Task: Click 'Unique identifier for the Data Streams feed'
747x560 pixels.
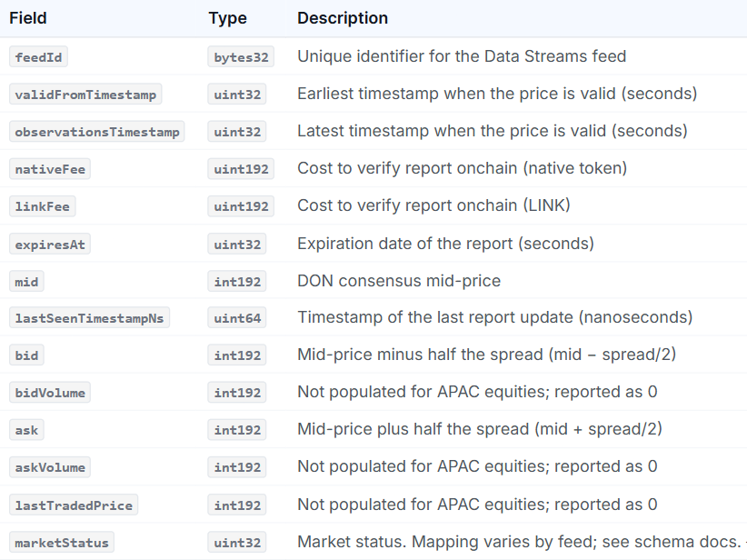Action: click(x=462, y=56)
